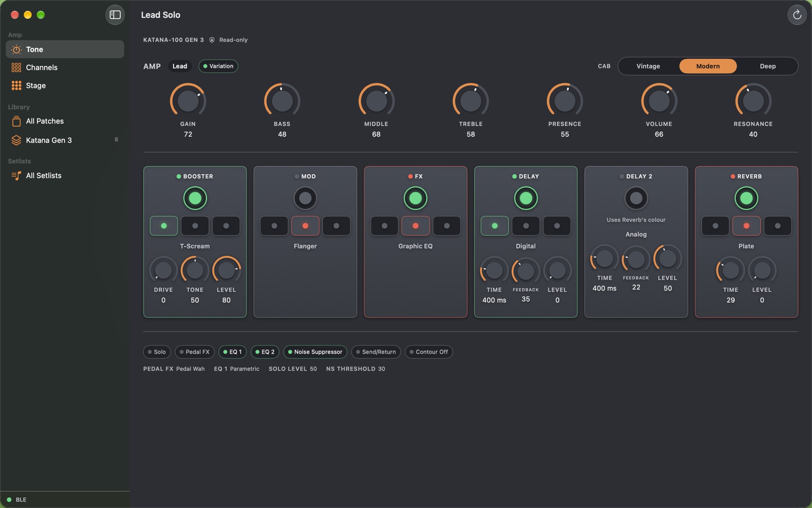
Task: Select MOD red colour slot
Action: (x=305, y=226)
